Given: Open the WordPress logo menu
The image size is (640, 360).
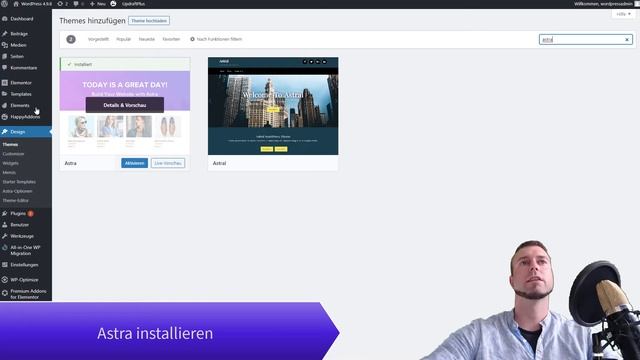Looking at the screenshot, I should (4, 4).
